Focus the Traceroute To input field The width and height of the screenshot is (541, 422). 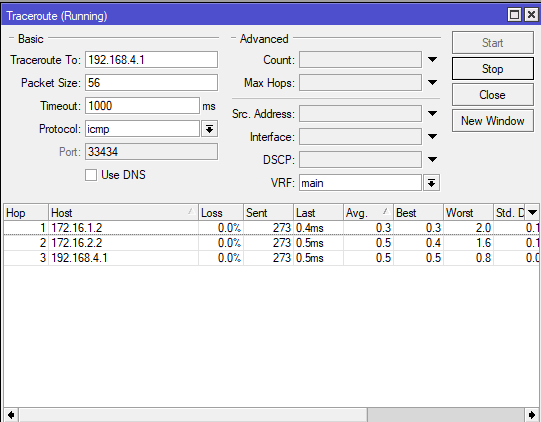151,60
